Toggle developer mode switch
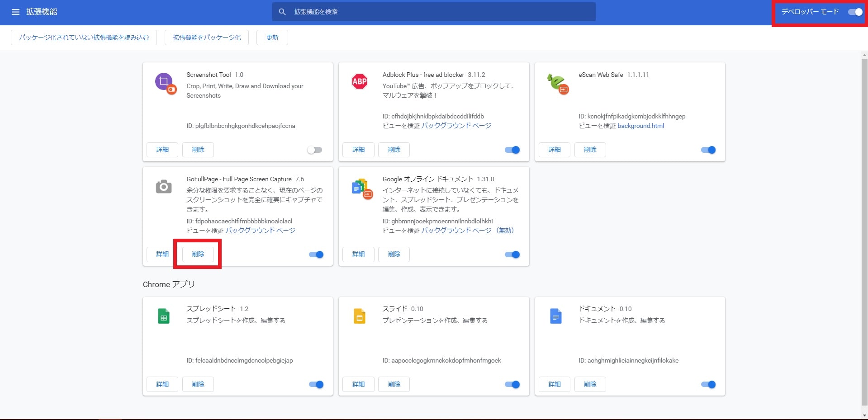Screen dimensions: 868x420 pos(855,12)
